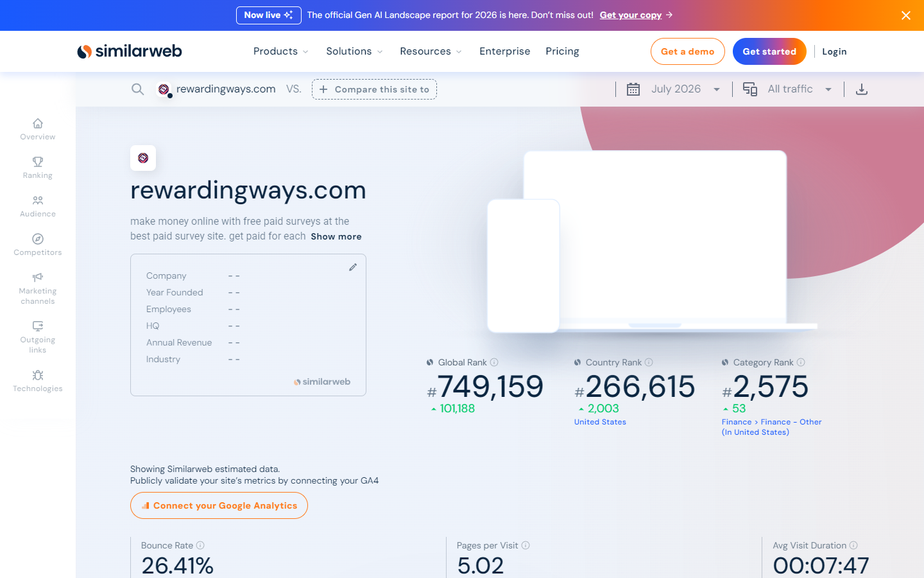Click the Pages per Visit value 5.02
The image size is (924, 578).
(481, 565)
